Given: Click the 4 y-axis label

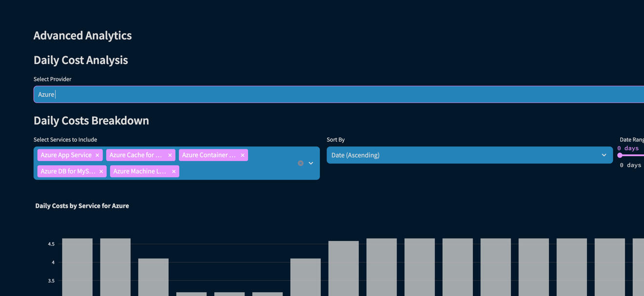Looking at the screenshot, I should [53, 262].
